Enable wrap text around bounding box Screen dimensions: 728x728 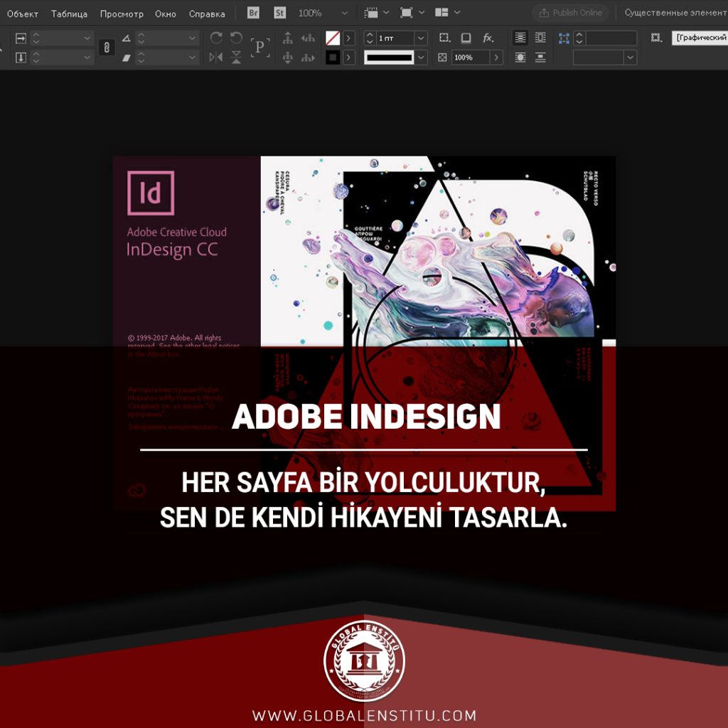click(x=540, y=38)
